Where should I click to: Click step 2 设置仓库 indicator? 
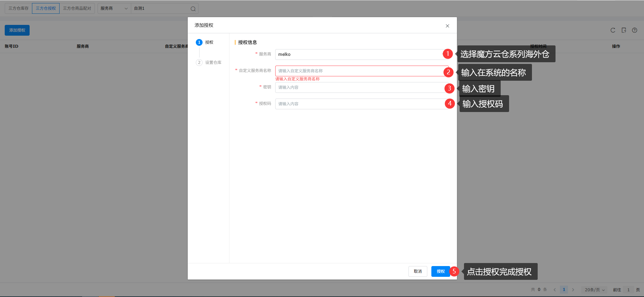click(199, 63)
